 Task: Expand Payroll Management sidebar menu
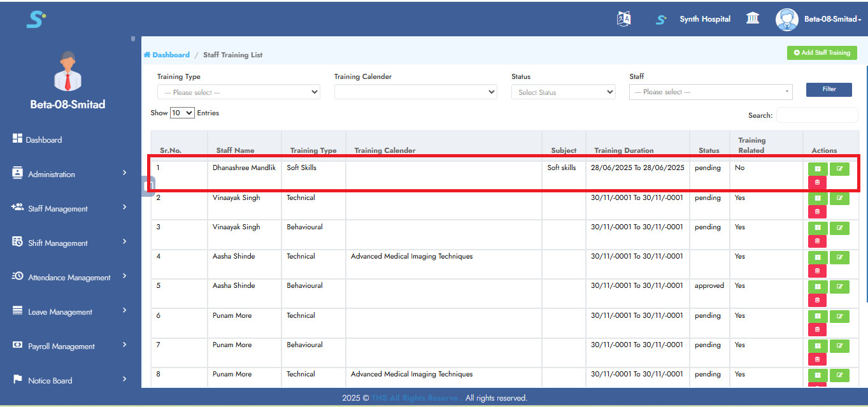69,346
